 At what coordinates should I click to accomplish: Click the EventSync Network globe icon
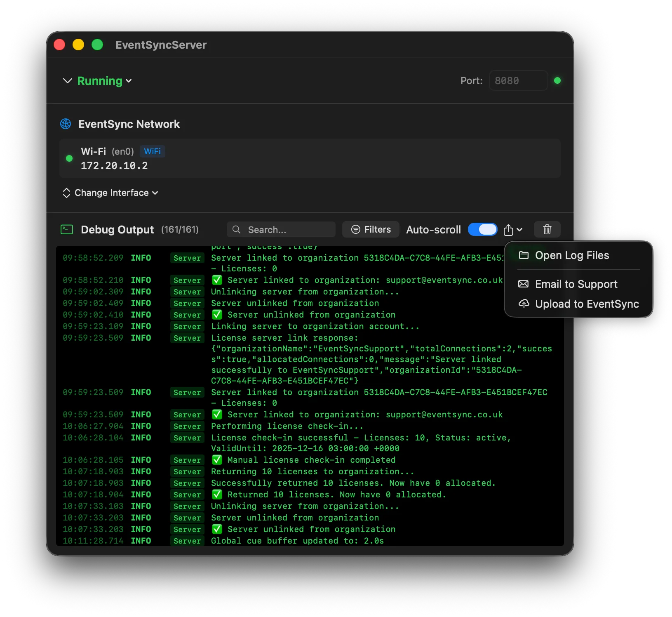(66, 124)
